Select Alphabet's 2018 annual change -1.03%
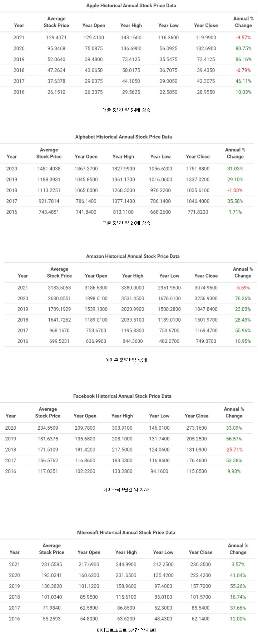 (235, 190)
